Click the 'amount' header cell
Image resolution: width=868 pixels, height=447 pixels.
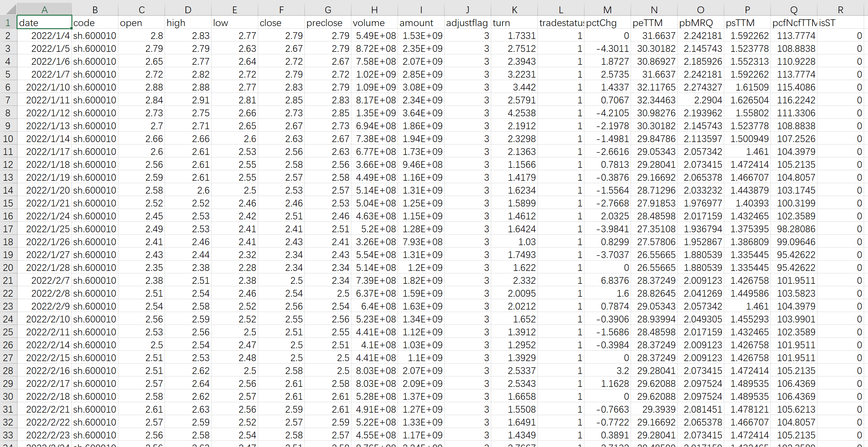point(421,23)
